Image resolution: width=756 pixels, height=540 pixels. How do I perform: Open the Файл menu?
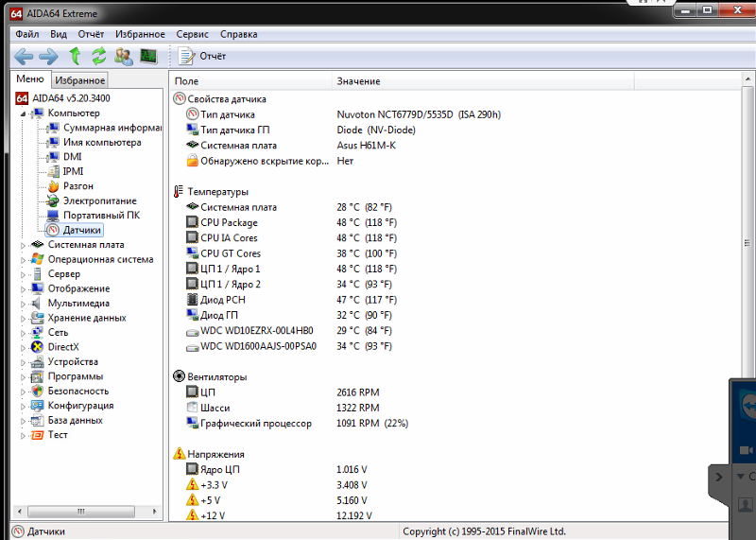(x=27, y=34)
